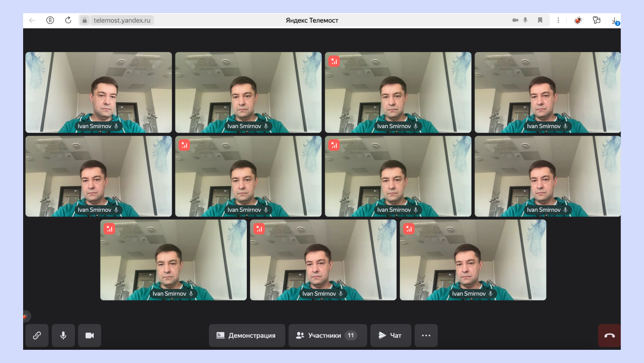Screen dimensions: 644x363
Task: Click mic icon on second top-row tile label
Action: tap(266, 126)
